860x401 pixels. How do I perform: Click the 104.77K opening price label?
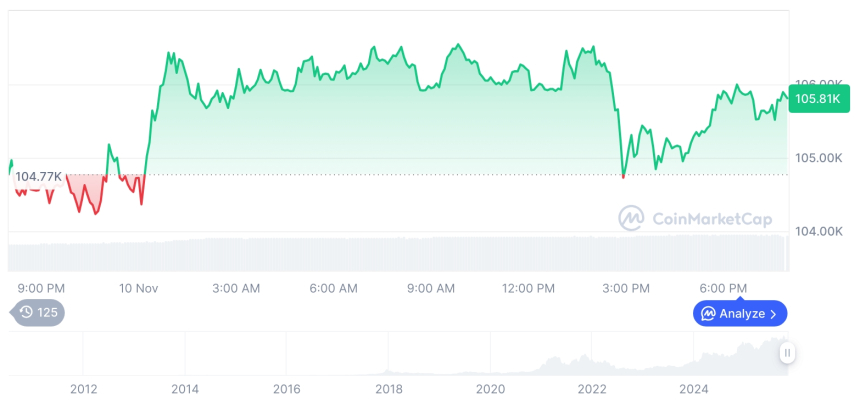click(x=38, y=177)
